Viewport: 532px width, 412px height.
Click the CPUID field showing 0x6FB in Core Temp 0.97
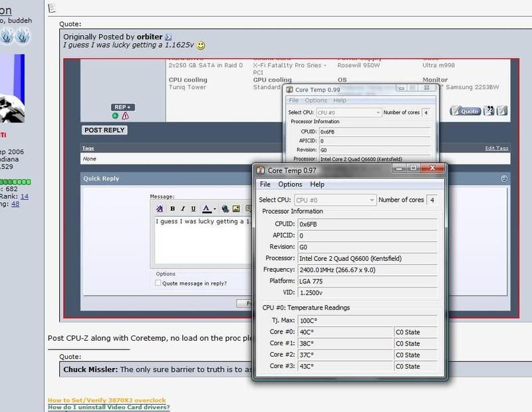click(x=368, y=224)
